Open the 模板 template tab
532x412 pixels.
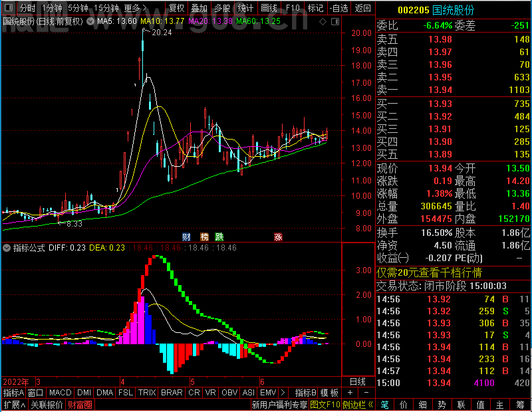(329, 393)
